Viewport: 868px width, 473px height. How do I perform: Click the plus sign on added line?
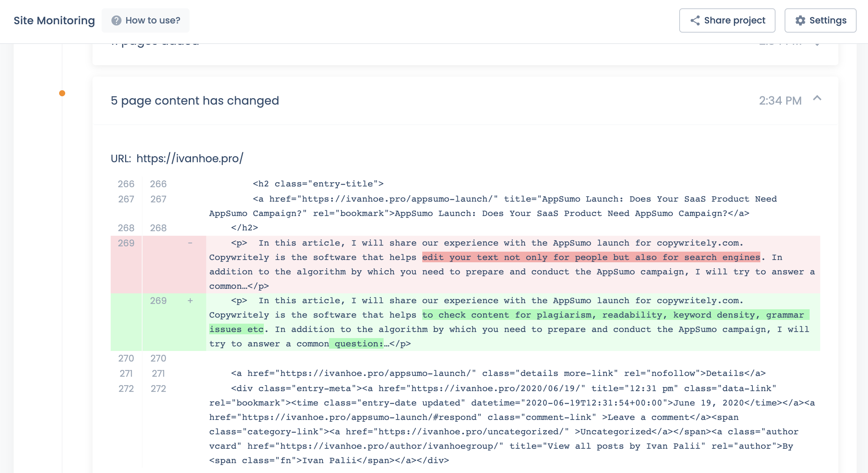190,301
